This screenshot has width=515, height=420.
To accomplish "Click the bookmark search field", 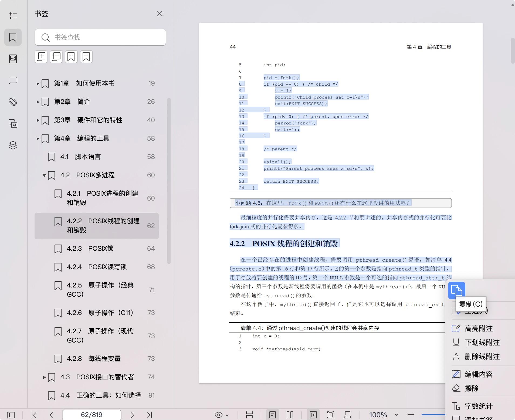I will pyautogui.click(x=100, y=37).
